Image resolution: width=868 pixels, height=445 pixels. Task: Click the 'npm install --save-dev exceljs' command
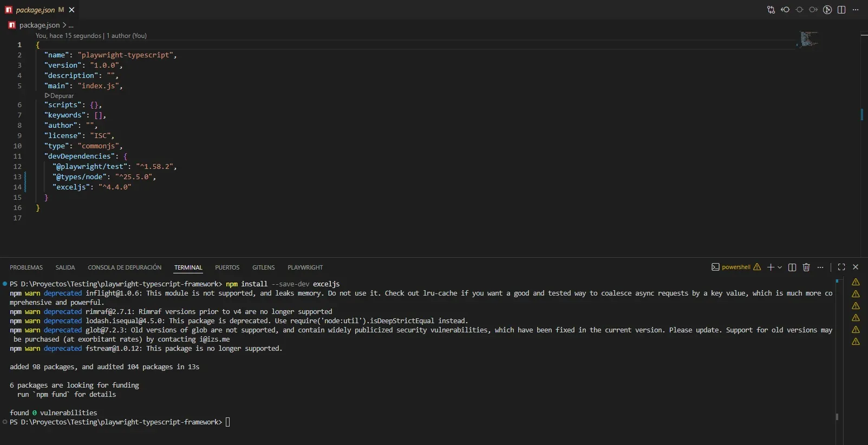(x=283, y=284)
